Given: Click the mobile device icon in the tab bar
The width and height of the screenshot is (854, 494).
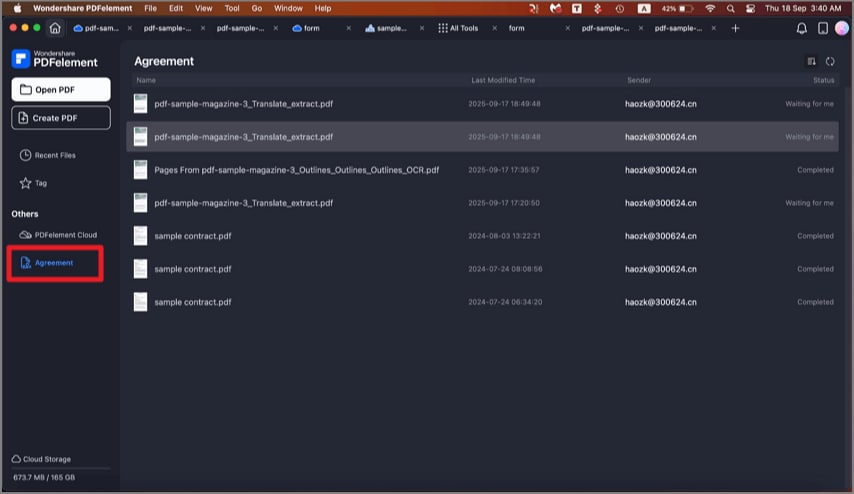Looking at the screenshot, I should (822, 28).
